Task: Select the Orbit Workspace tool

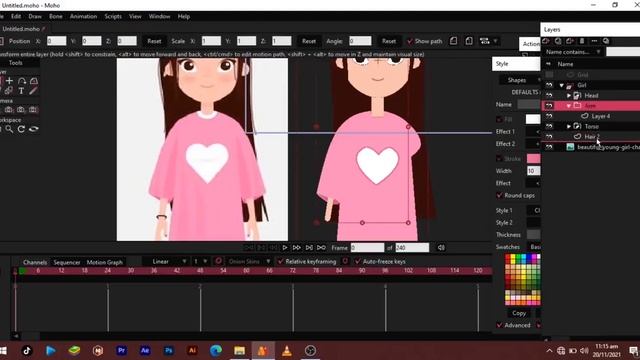Action: tap(33, 129)
